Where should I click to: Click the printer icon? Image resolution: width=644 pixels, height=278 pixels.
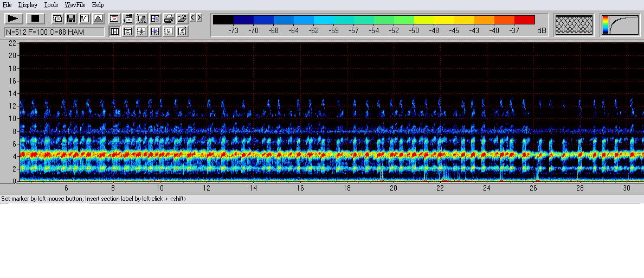[169, 18]
